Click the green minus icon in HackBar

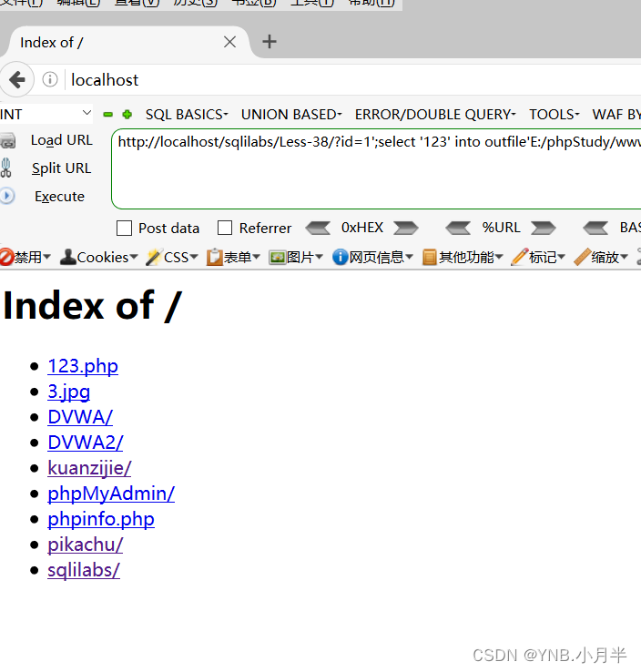tap(108, 115)
